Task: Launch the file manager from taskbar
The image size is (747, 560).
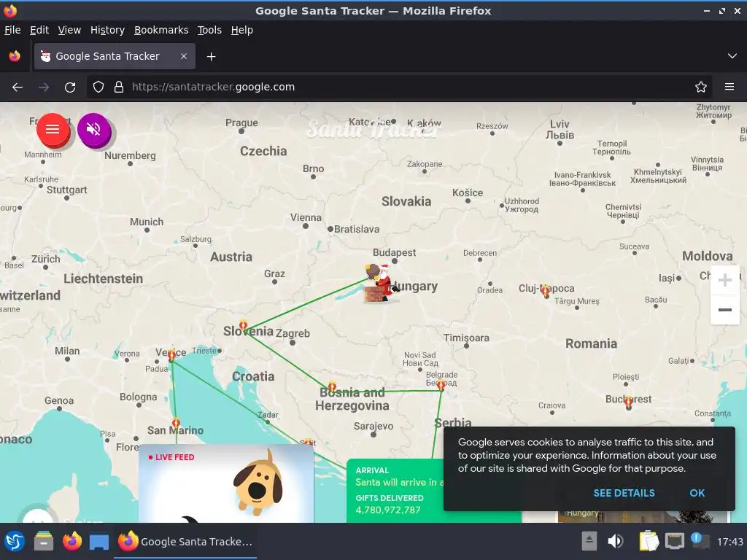Action: (44, 542)
